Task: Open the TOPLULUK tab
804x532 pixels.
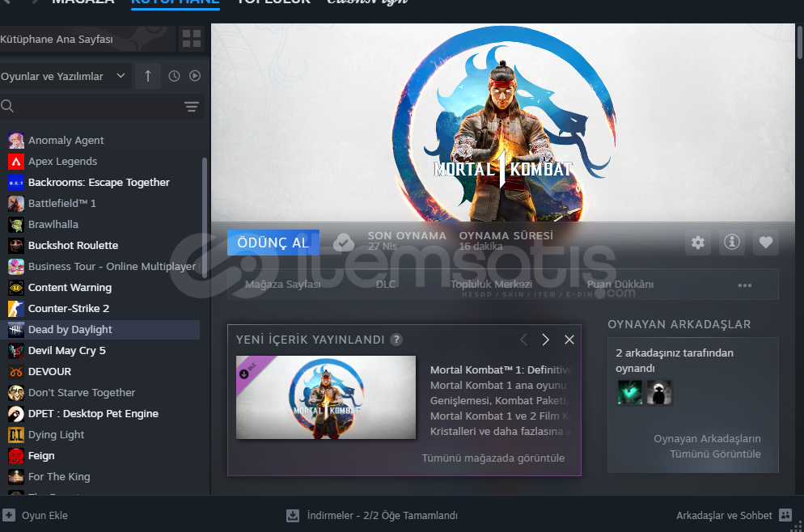Action: click(x=273, y=2)
